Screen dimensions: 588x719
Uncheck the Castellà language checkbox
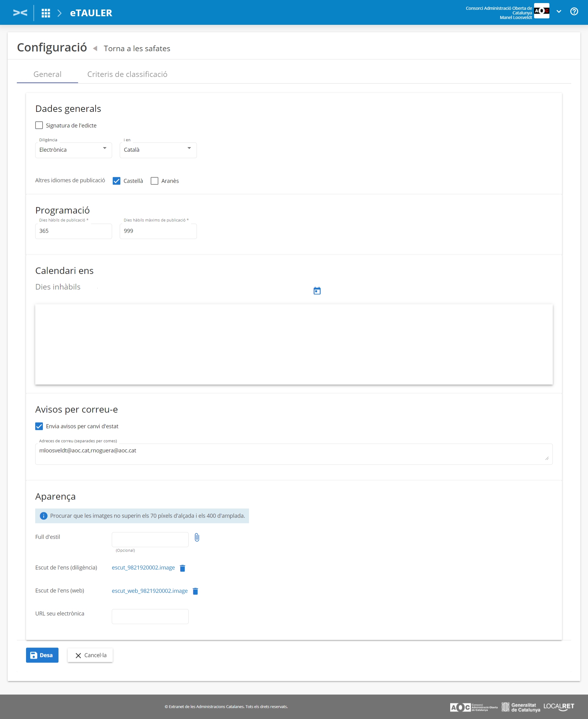[x=116, y=181]
